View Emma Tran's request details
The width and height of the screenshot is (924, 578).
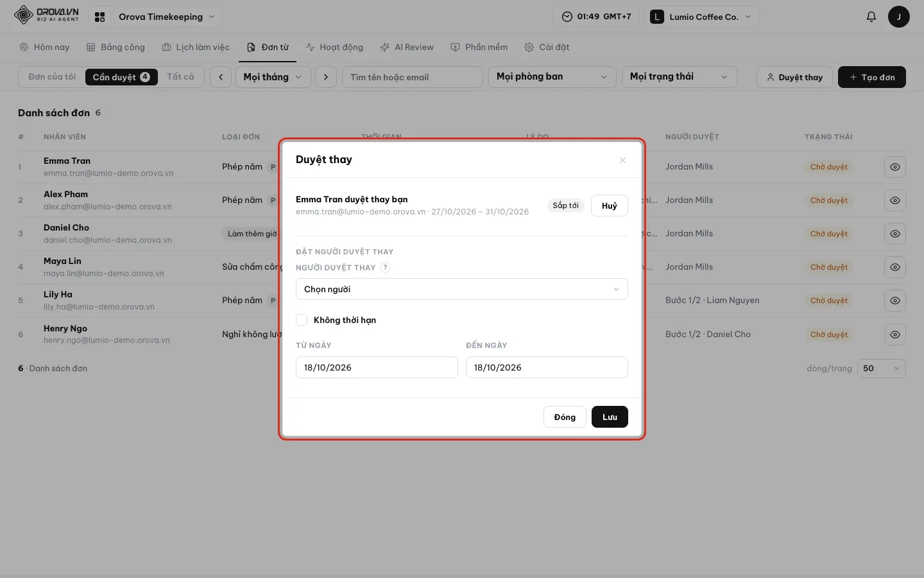[x=895, y=167]
